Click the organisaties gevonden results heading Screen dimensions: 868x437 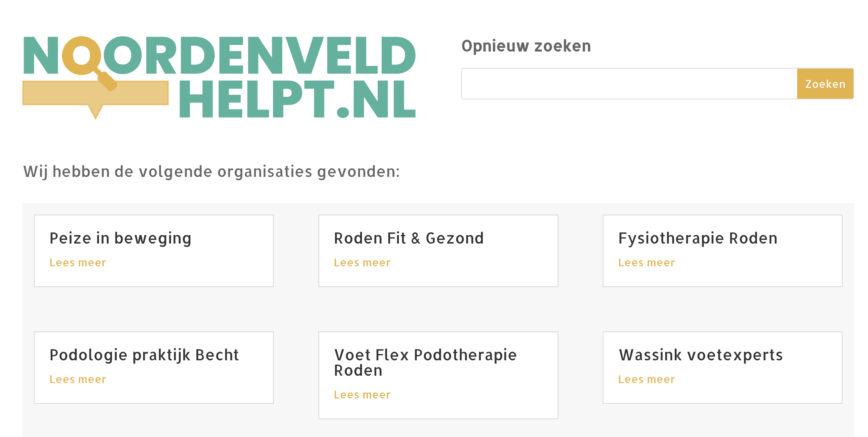[x=211, y=171]
